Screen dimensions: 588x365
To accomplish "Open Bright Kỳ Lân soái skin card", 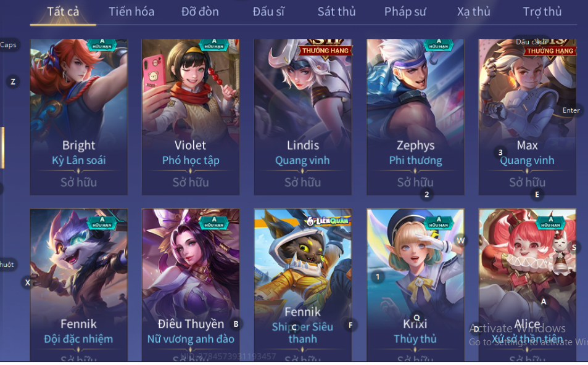I will pos(79,117).
